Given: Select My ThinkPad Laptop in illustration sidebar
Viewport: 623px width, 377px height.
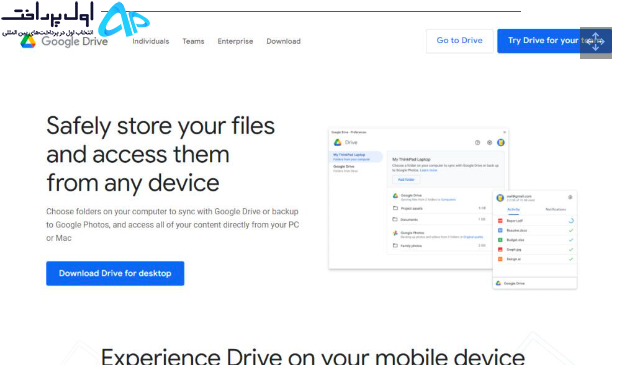Looking at the screenshot, I should coord(356,157).
